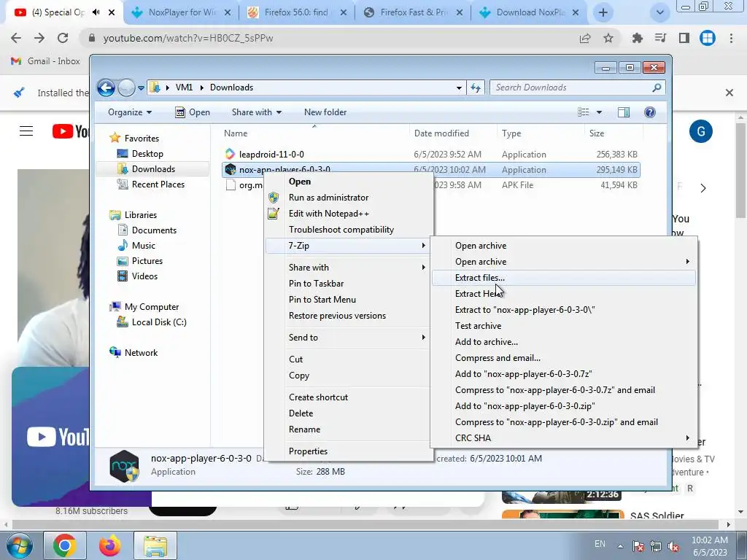Image resolution: width=747 pixels, height=560 pixels.
Task: Click Explorer forward navigation arrow
Action: pyautogui.click(x=126, y=87)
